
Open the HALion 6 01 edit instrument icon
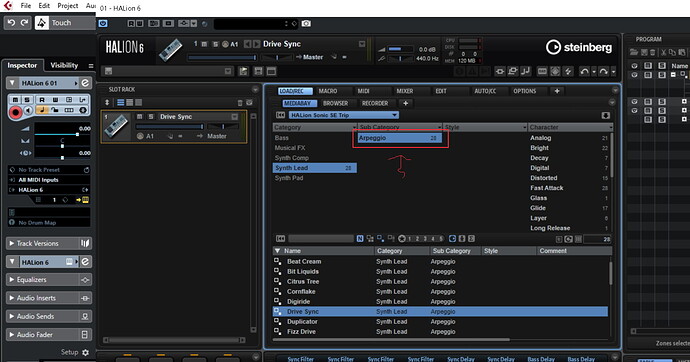(x=85, y=83)
